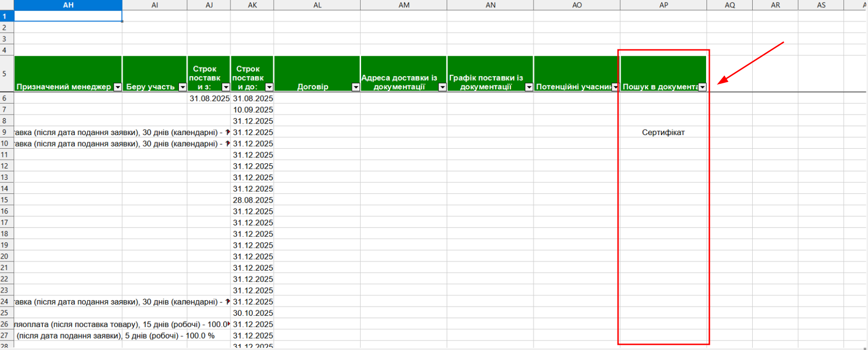Select row 9 by its row header
This screenshot has height=350, width=868.
[5, 132]
